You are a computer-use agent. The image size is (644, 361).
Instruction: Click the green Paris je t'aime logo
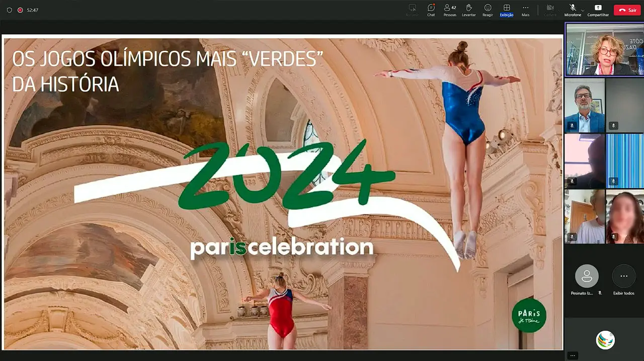(x=529, y=315)
